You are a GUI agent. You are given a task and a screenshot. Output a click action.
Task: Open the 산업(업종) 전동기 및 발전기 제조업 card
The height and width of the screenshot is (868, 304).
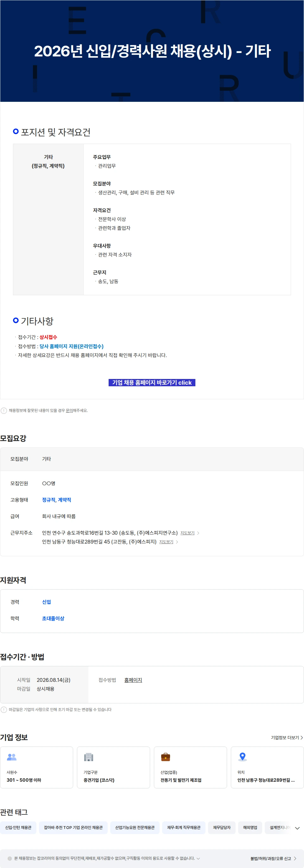pyautogui.click(x=190, y=767)
